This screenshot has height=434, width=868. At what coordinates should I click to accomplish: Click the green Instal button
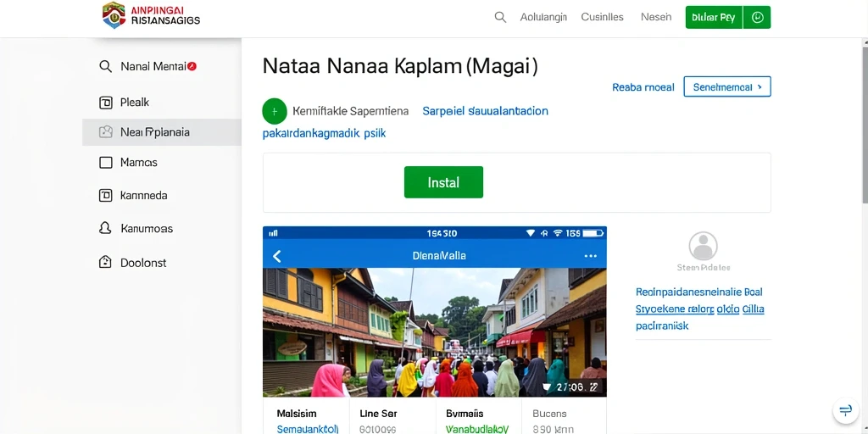[443, 182]
